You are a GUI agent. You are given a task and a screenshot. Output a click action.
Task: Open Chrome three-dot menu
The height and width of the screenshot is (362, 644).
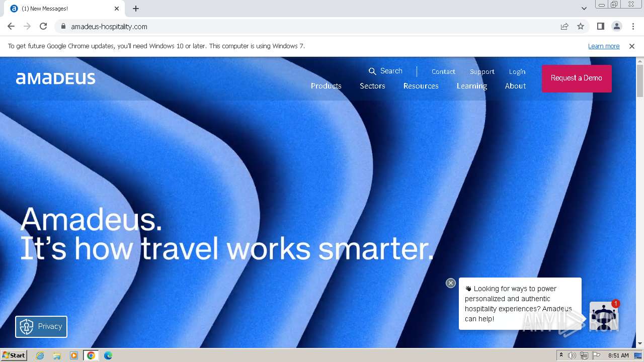(633, 26)
